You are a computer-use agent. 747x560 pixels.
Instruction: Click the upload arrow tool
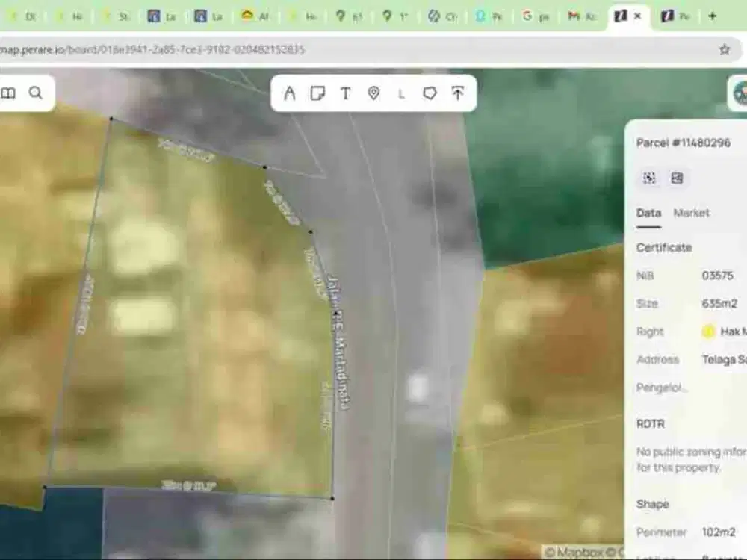click(458, 93)
